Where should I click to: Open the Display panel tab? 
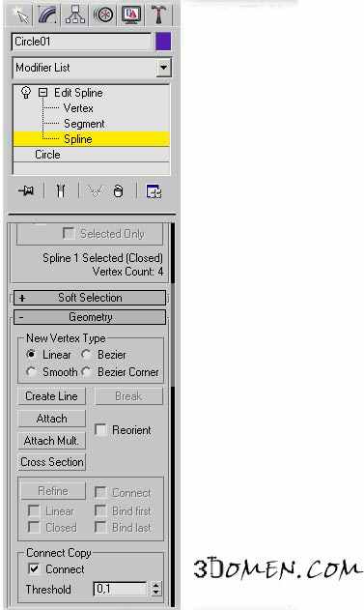point(131,15)
